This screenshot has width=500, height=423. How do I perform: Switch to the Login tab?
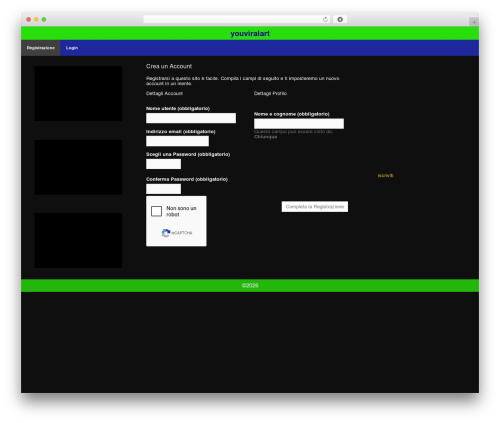tap(72, 48)
